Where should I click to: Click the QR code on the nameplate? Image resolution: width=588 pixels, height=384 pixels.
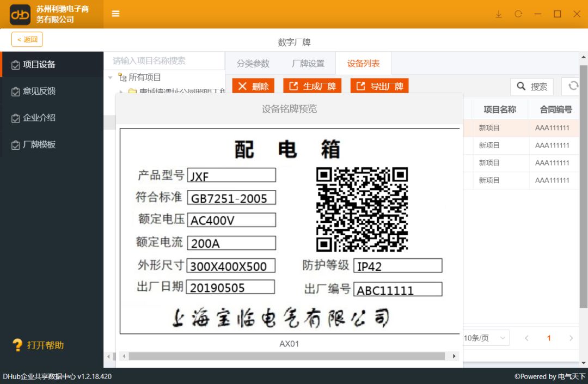tap(362, 209)
